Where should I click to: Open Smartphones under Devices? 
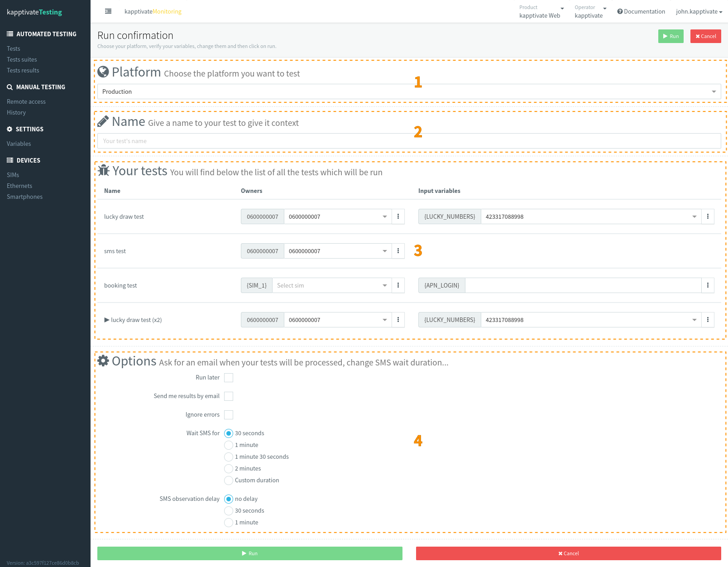pos(24,197)
